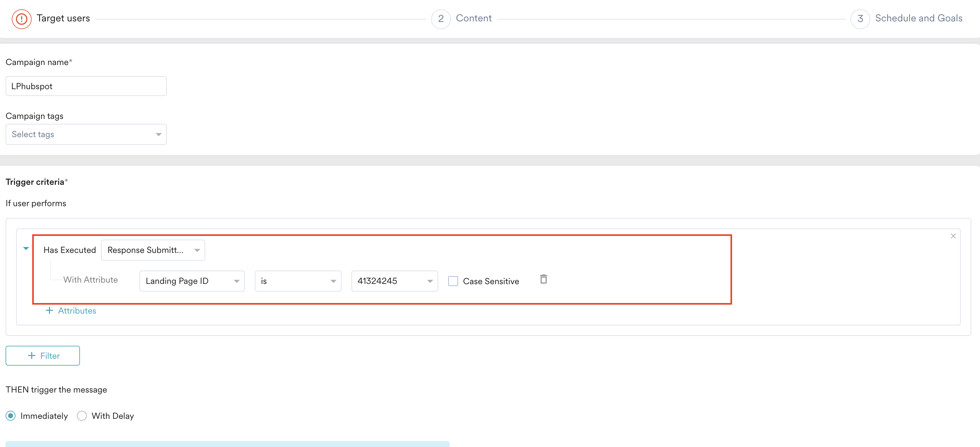
Task: Open the 'is' operator dropdown
Action: click(298, 281)
